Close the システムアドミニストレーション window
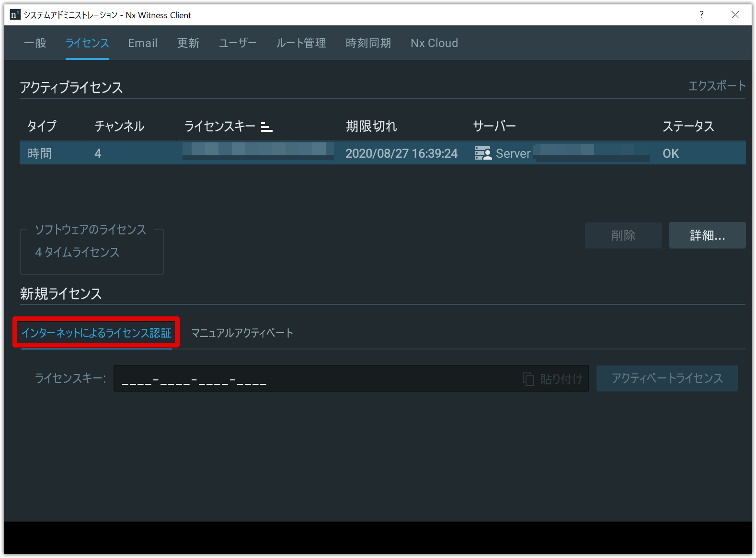This screenshot has height=558, width=756. click(x=735, y=15)
